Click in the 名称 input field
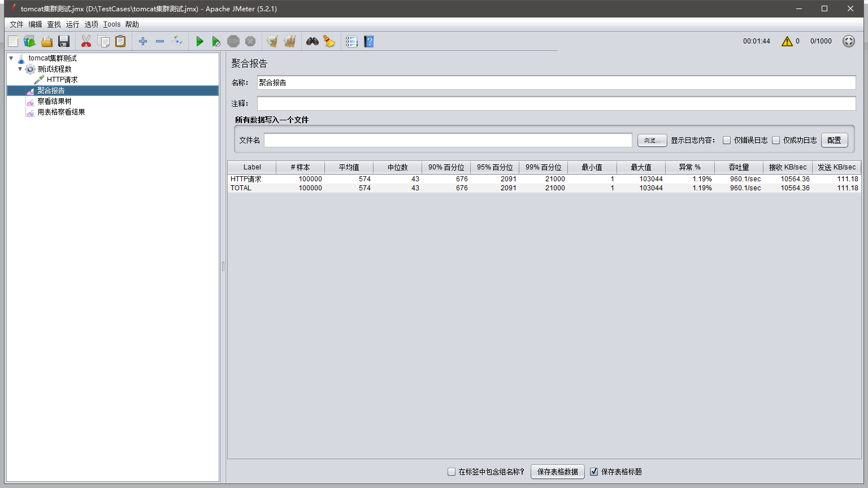 click(556, 82)
